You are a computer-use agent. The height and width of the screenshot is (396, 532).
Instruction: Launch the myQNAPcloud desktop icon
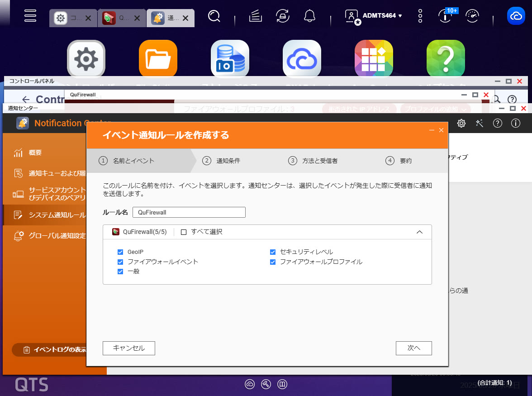tap(302, 59)
